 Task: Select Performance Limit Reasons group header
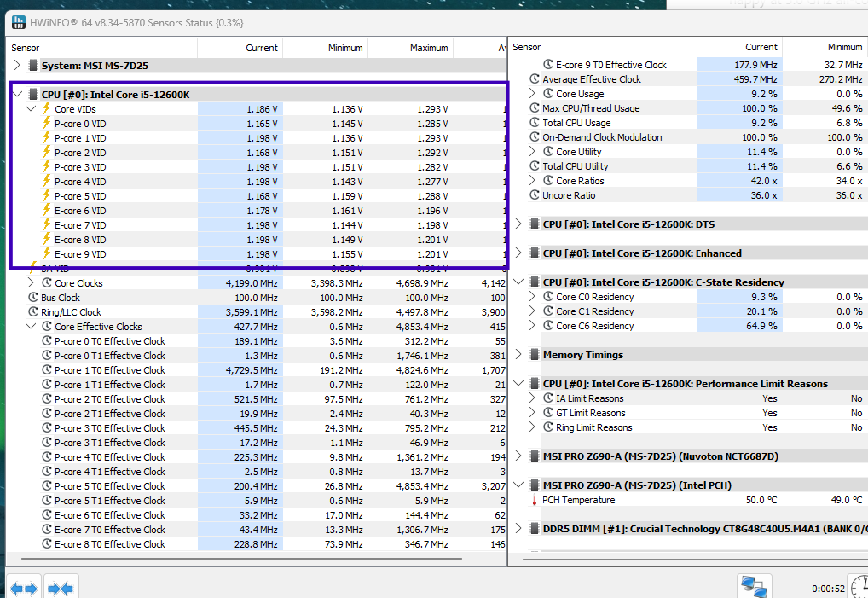688,384
